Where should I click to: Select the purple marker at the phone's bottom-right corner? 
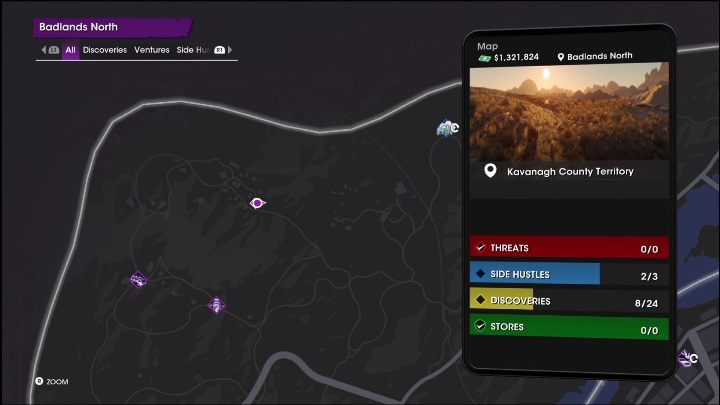click(688, 358)
